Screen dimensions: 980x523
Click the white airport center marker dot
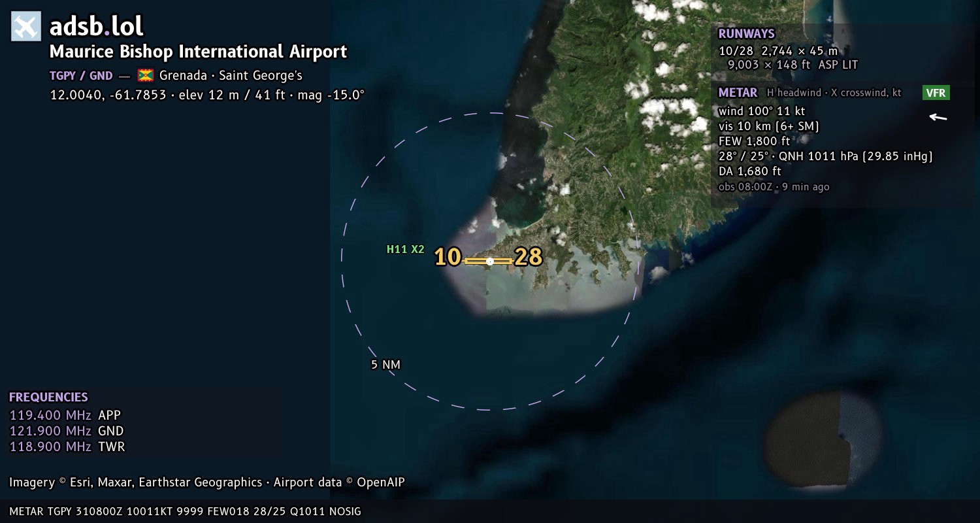tap(490, 261)
